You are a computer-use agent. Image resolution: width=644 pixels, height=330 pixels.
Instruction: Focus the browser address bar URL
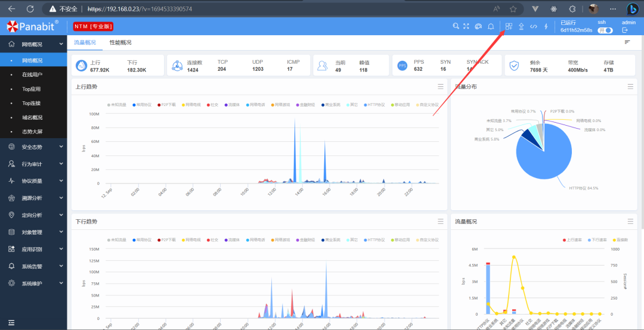point(140,8)
